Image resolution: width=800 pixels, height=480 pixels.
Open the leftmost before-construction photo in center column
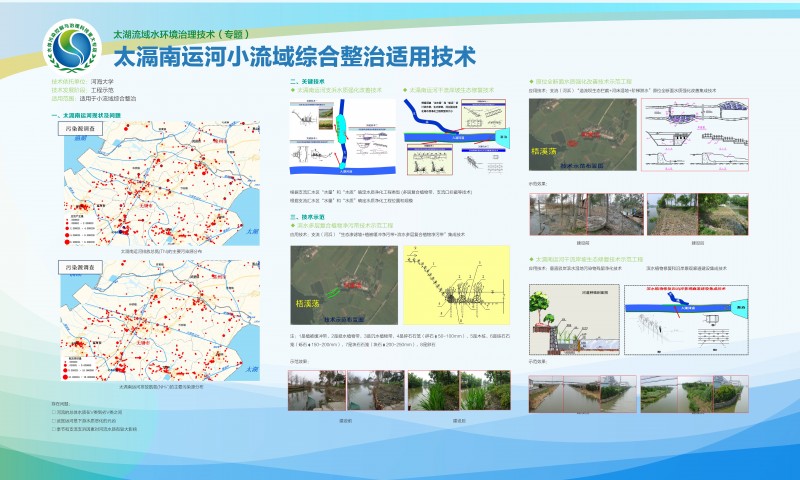click(312, 391)
